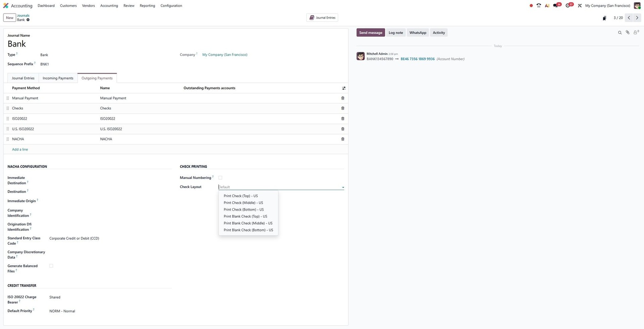The height and width of the screenshot is (329, 644).
Task: Click trash icon for NACHA row
Action: 343,139
